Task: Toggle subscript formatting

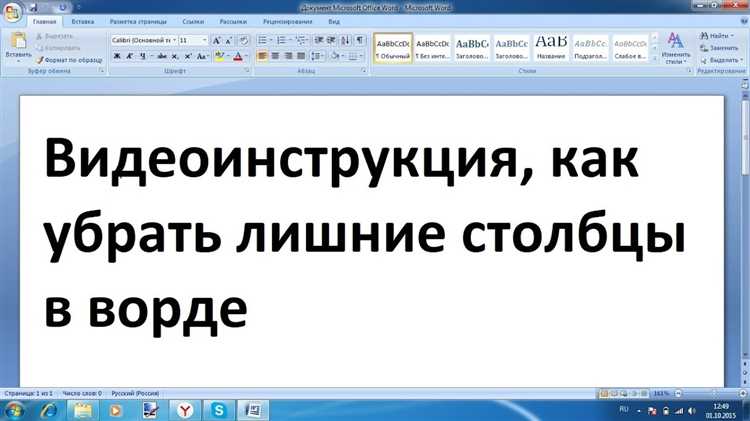Action: 175,56
